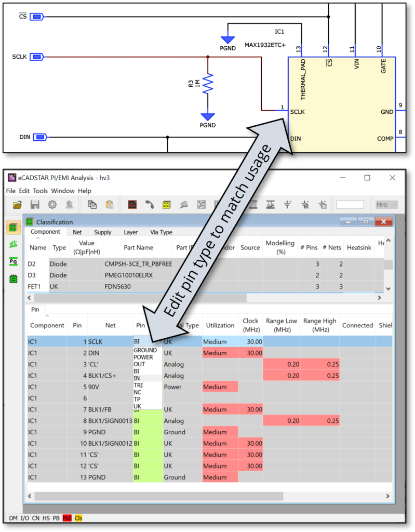
Task: Click the capacitor IR toolbar icon
Action: (x=305, y=205)
